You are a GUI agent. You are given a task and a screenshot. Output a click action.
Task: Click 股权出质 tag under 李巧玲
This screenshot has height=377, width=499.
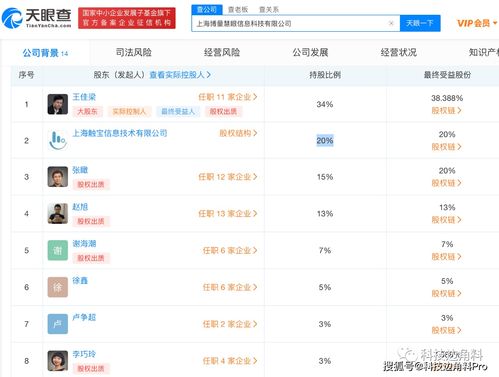pos(91,368)
